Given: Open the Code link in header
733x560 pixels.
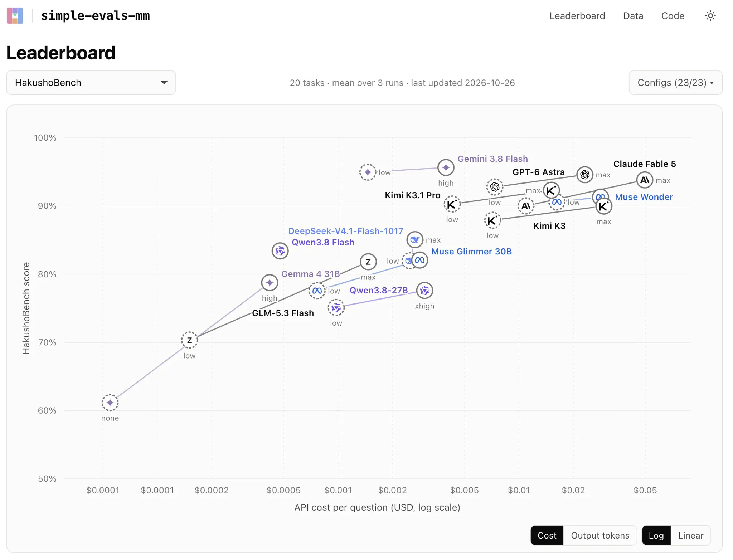Looking at the screenshot, I should click(673, 16).
